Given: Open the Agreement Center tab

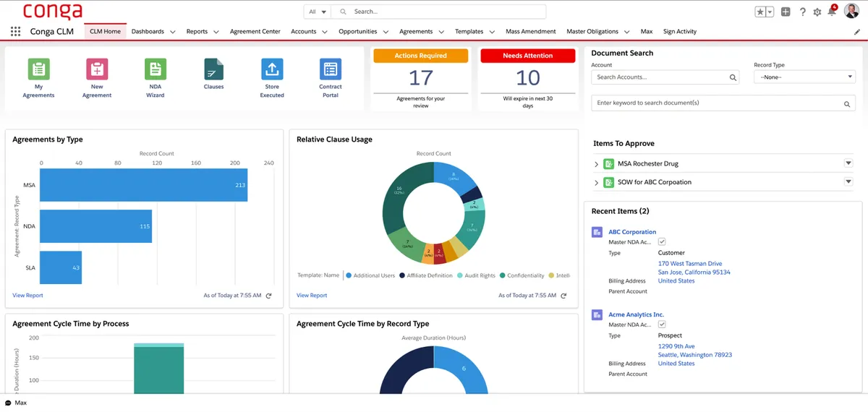Looking at the screenshot, I should point(255,32).
